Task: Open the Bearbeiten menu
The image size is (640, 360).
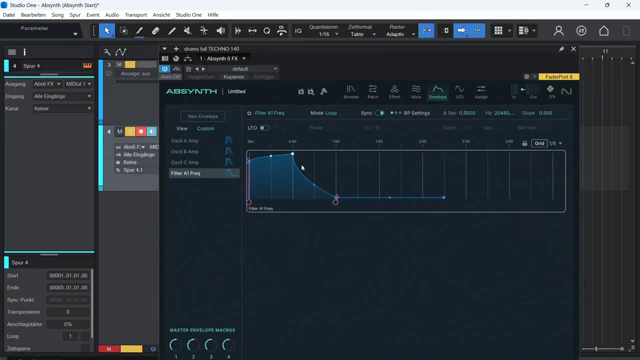Action: point(33,15)
